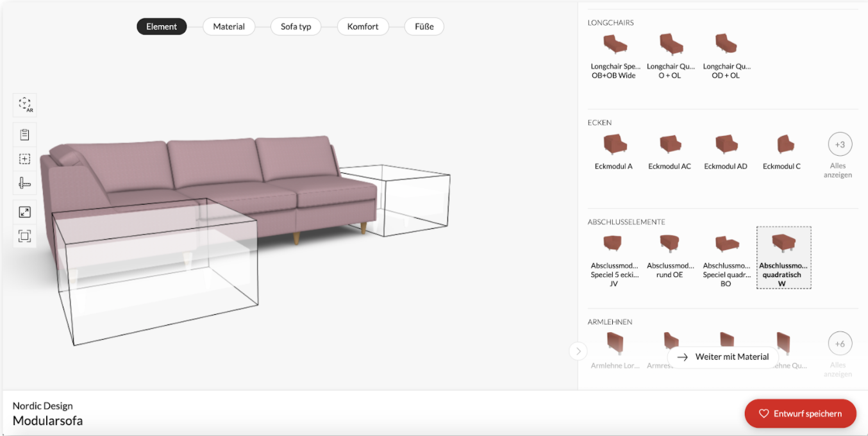Show the measurement dimensions tool
868x436 pixels.
[24, 183]
